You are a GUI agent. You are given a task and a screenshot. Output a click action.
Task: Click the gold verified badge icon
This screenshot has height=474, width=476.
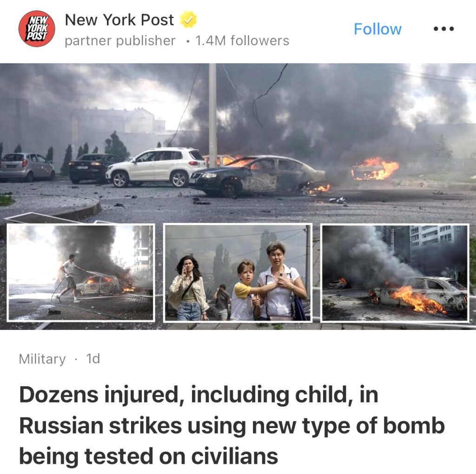[x=189, y=20]
